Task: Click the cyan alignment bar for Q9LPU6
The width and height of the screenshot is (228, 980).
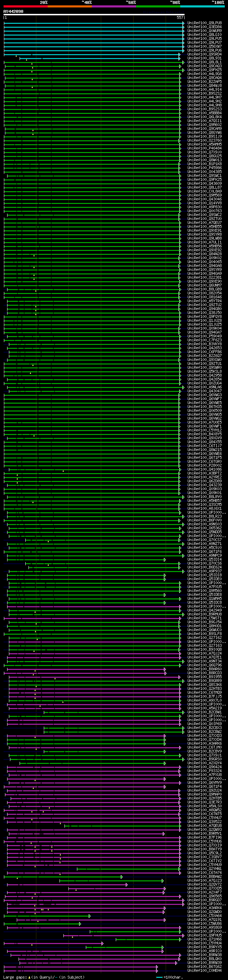Action: pyautogui.click(x=94, y=51)
